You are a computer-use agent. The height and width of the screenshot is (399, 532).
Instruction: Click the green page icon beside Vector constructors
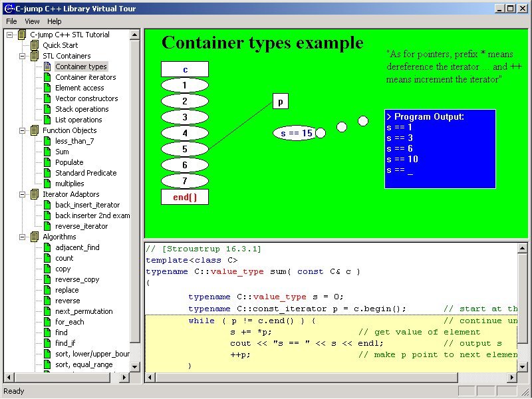coord(47,98)
